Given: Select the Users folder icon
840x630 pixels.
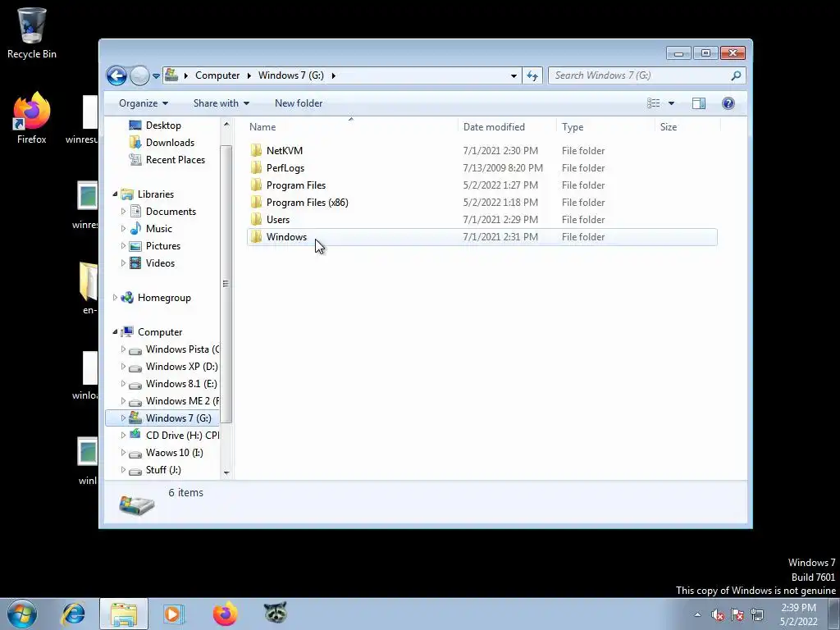Looking at the screenshot, I should (x=256, y=219).
